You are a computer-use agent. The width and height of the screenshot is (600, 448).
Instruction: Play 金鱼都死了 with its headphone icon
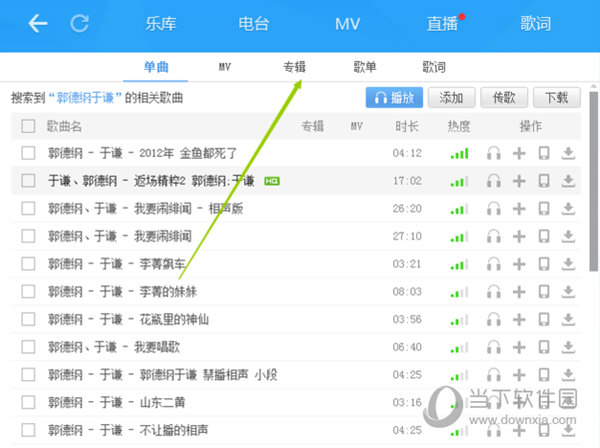pos(494,153)
